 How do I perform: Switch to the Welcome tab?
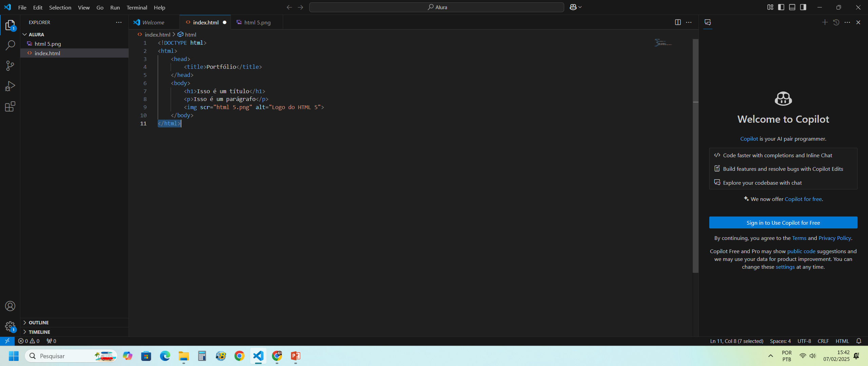click(x=154, y=22)
